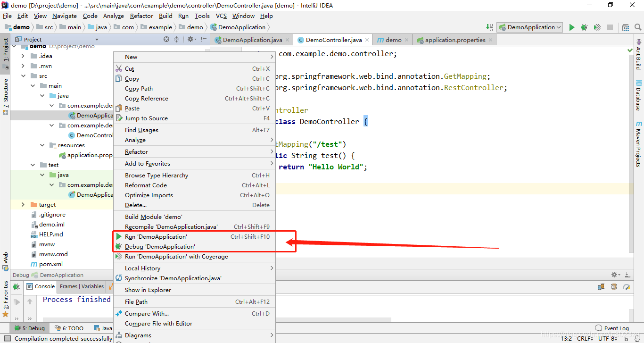Click scroll-from-source target icon in Project panel

167,40
